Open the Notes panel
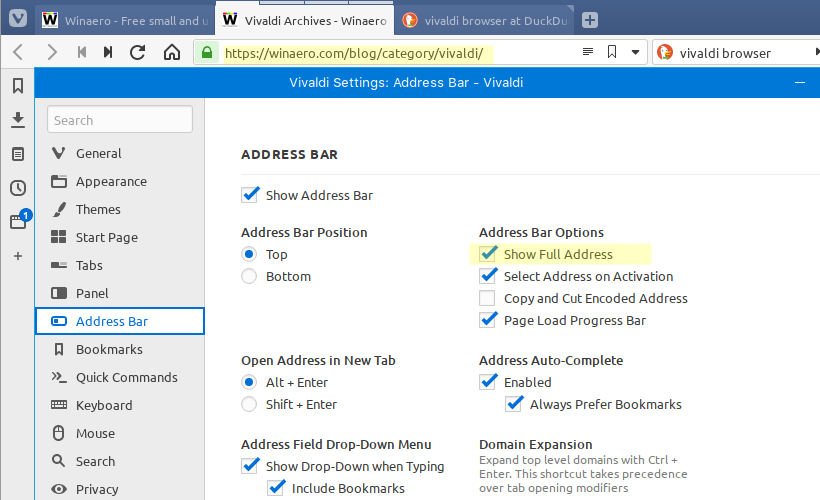The width and height of the screenshot is (820, 500). pos(18,154)
